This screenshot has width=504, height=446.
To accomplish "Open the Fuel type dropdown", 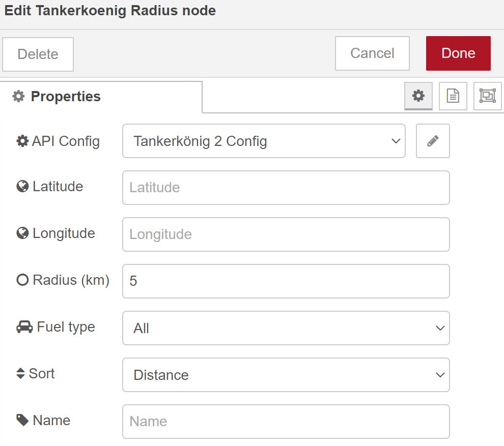I will coord(286,328).
